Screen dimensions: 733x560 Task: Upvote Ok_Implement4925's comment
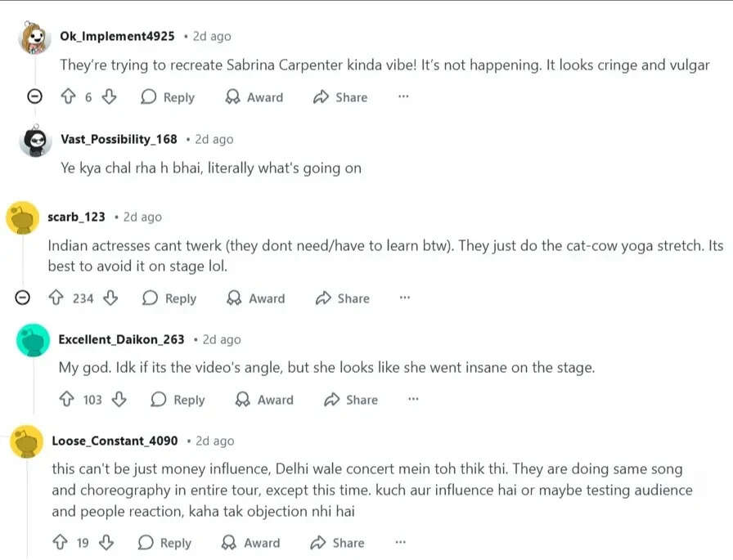click(69, 97)
